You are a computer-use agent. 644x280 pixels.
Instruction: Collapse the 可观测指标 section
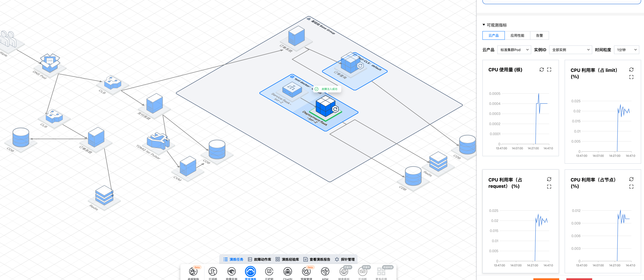point(484,25)
